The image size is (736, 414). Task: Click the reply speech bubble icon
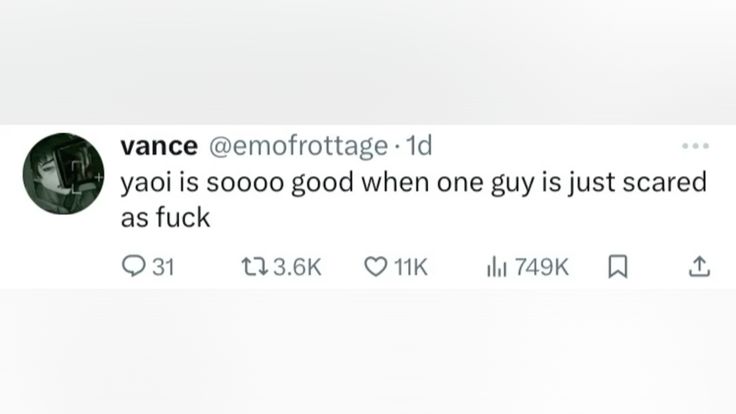coord(132,267)
